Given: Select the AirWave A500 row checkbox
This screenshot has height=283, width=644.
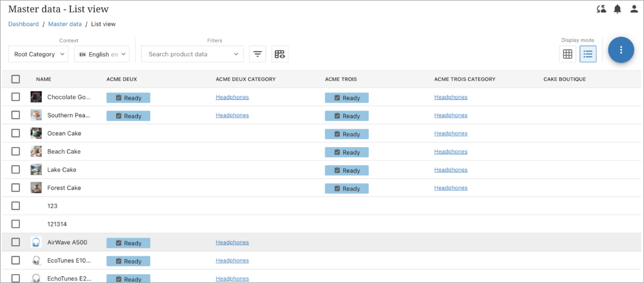Looking at the screenshot, I should tap(16, 242).
